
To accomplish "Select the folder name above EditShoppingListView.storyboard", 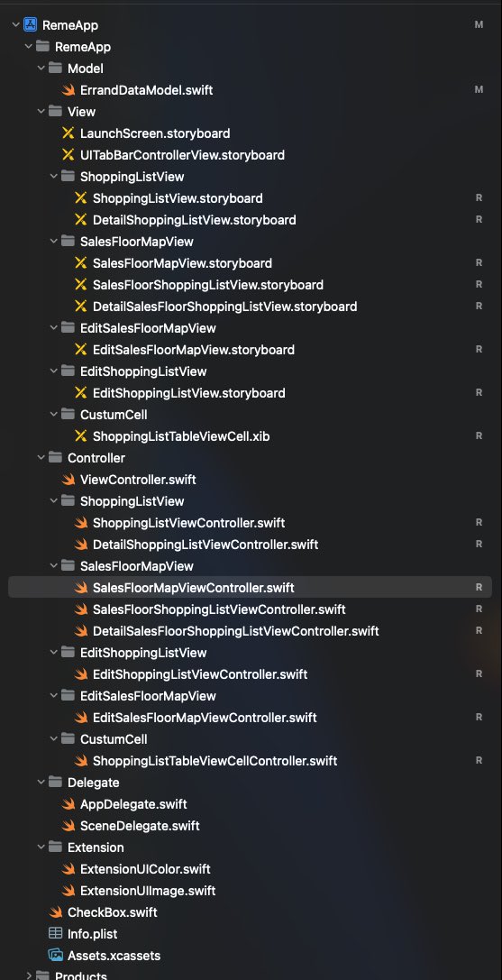I will [x=143, y=371].
